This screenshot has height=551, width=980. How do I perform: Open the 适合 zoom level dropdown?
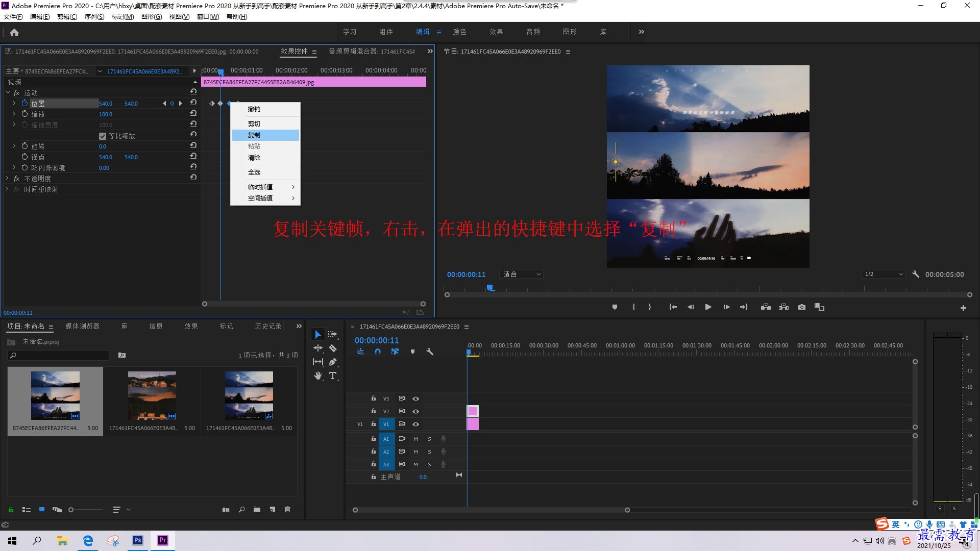tap(521, 274)
